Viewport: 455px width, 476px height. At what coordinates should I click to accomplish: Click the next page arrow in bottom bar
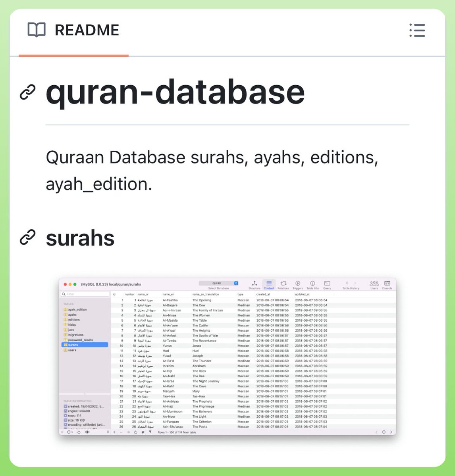click(391, 432)
